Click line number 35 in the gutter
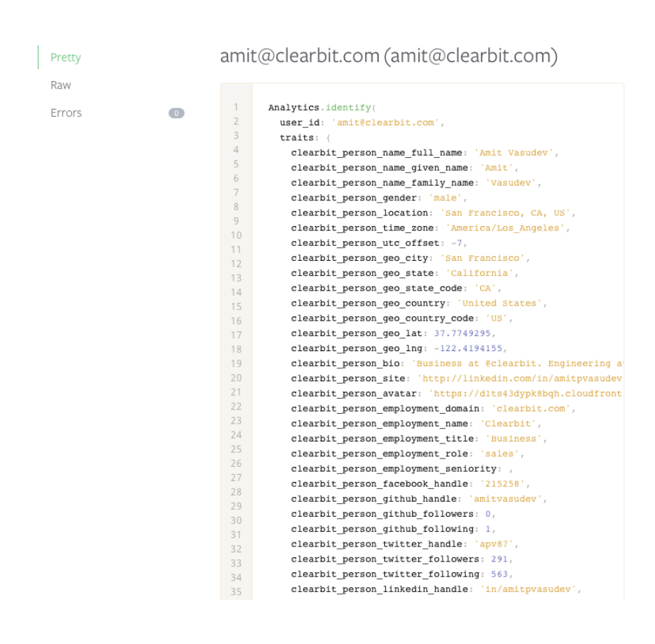Screen dimensions: 655x644 tap(236, 591)
